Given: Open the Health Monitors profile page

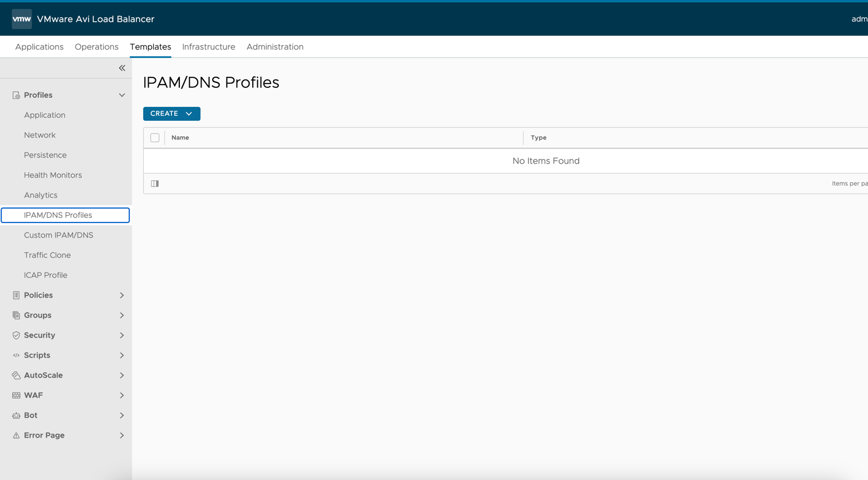Looking at the screenshot, I should tap(53, 175).
